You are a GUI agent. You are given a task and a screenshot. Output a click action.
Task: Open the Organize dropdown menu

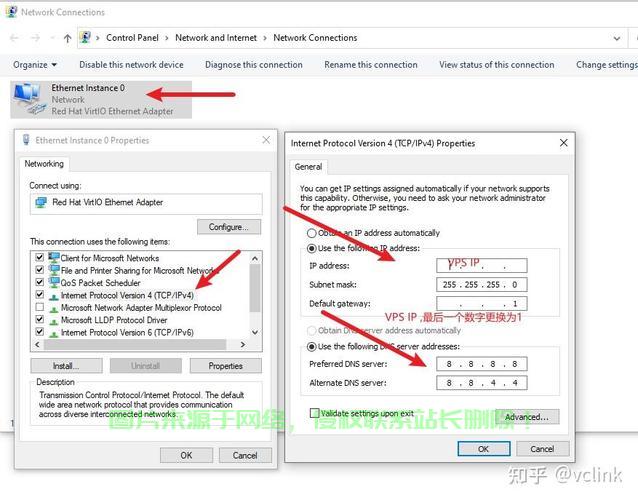35,65
